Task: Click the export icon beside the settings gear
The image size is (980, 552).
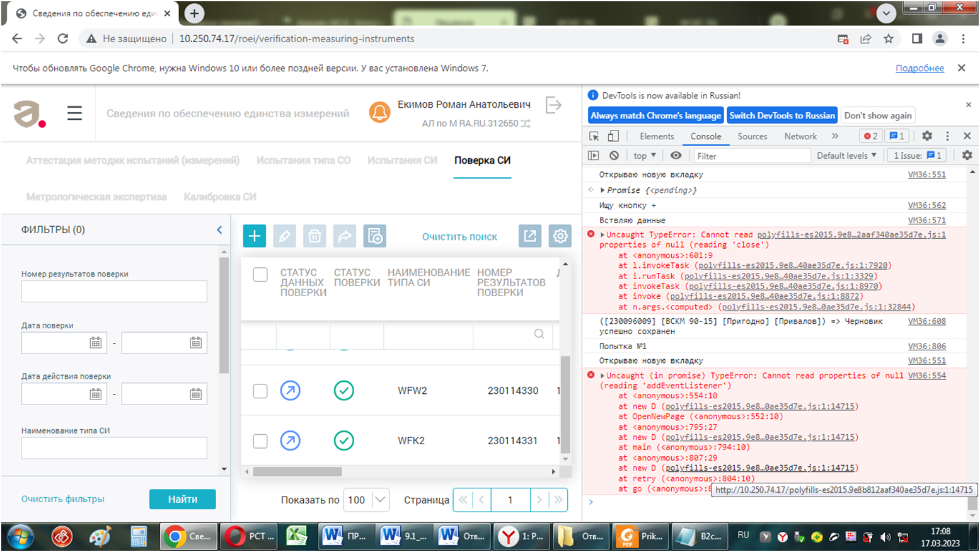Action: [530, 236]
